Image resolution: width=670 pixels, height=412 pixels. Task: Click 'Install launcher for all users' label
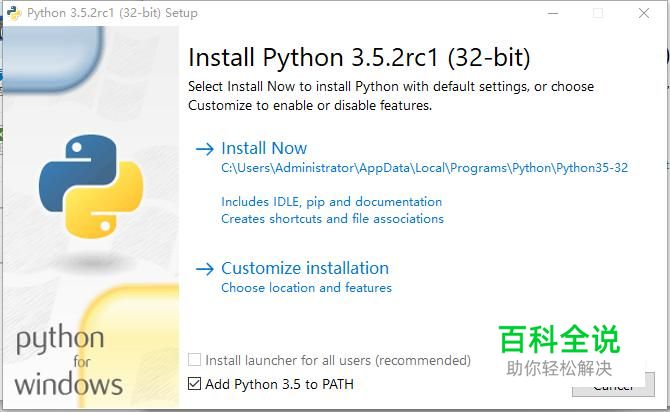tap(338, 360)
